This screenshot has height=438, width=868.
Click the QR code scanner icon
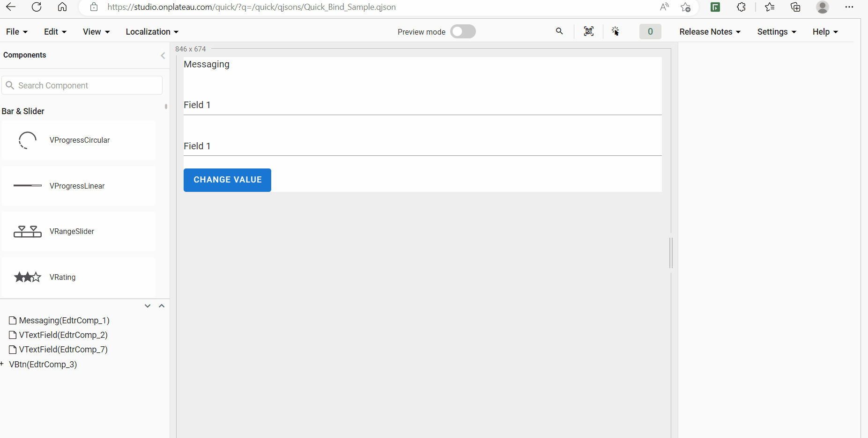tap(589, 31)
